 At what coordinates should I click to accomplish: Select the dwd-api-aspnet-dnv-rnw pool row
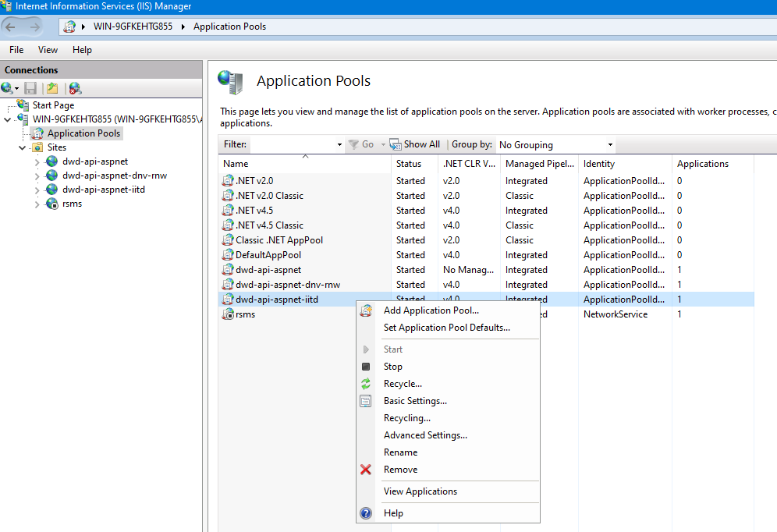[x=486, y=285]
